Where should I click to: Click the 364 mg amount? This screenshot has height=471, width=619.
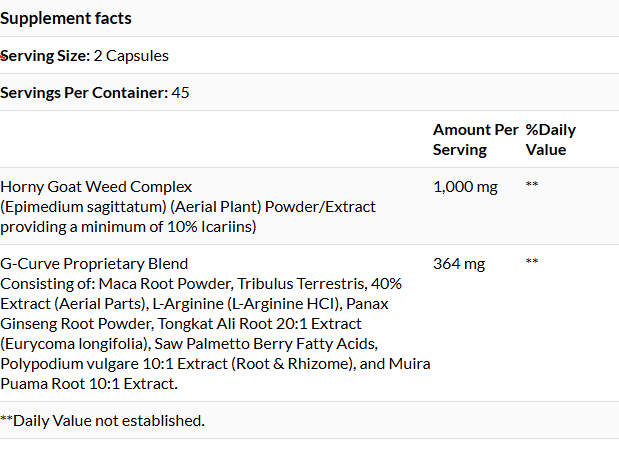point(459,263)
